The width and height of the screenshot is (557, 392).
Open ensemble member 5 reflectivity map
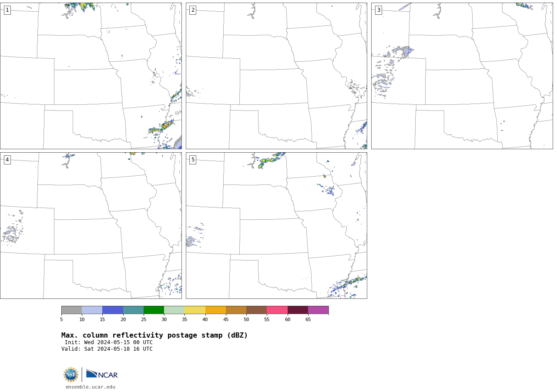coord(276,225)
